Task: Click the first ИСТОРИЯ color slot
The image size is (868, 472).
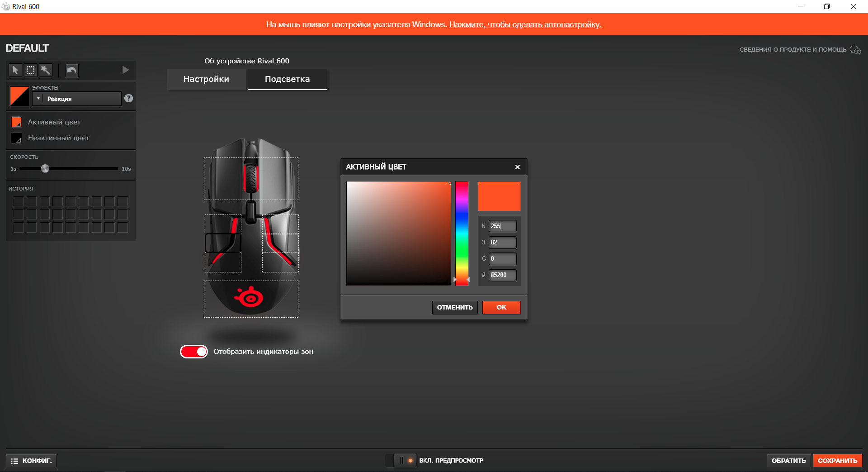Action: click(19, 201)
